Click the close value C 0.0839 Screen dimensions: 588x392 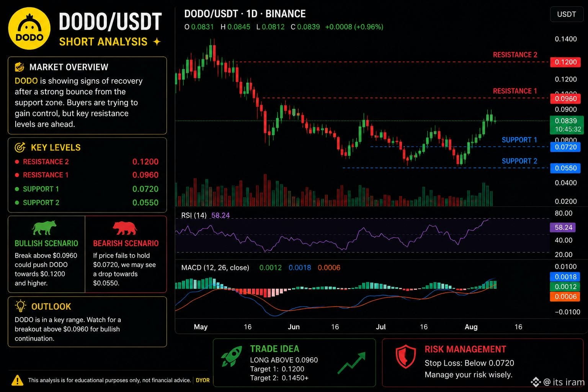tap(305, 27)
